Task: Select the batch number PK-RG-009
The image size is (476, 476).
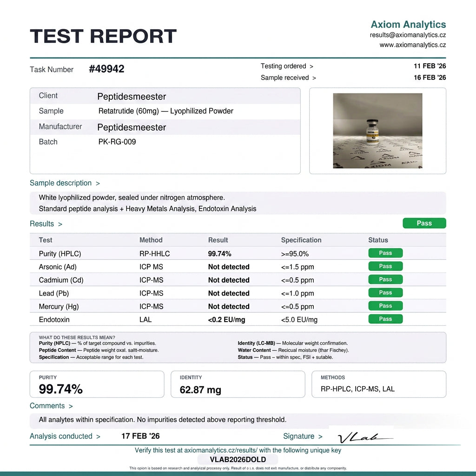Action: (117, 142)
